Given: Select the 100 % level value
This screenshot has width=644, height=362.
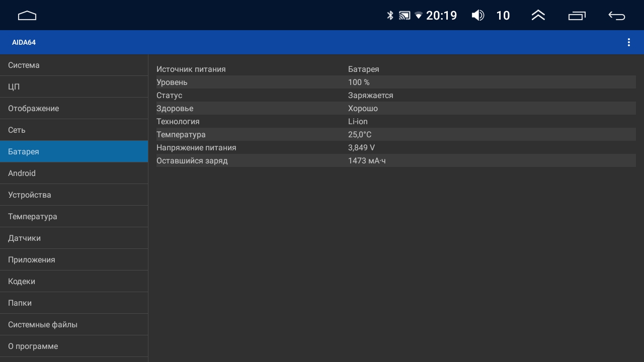Looking at the screenshot, I should point(359,82).
